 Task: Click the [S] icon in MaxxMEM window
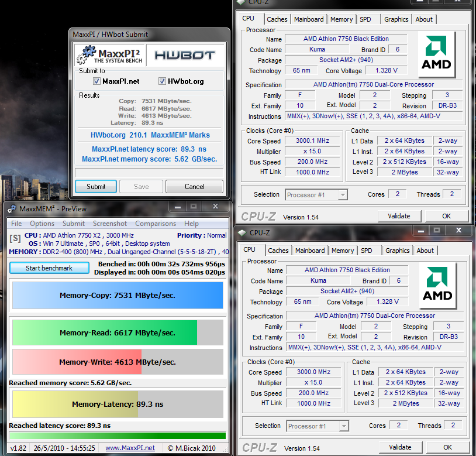tap(15, 238)
